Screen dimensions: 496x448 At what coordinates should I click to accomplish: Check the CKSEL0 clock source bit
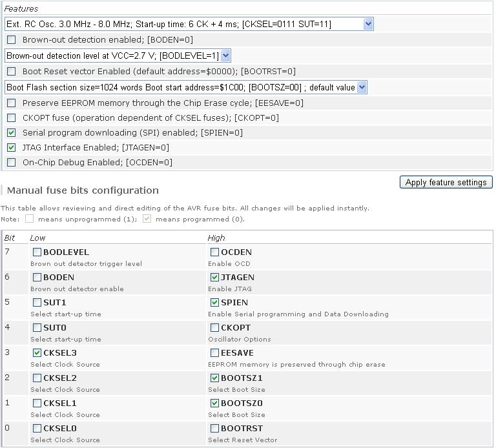pyautogui.click(x=37, y=429)
